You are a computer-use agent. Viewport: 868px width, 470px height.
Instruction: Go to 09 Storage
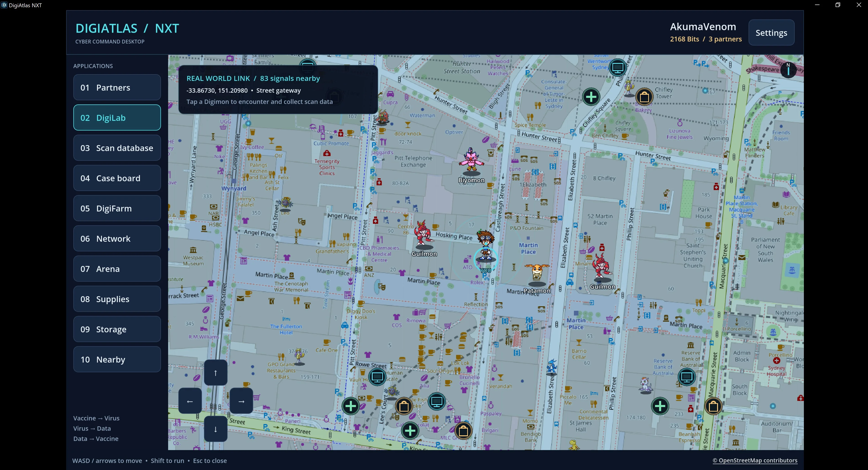117,329
